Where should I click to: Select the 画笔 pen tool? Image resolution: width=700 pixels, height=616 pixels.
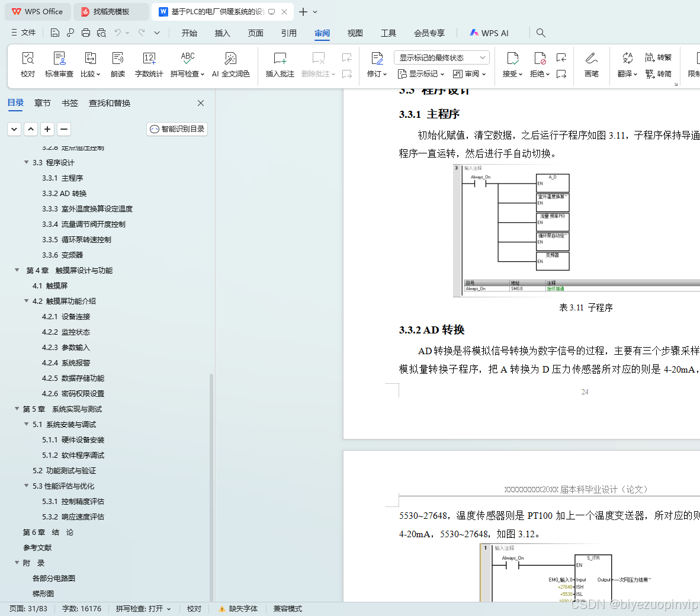[x=592, y=65]
